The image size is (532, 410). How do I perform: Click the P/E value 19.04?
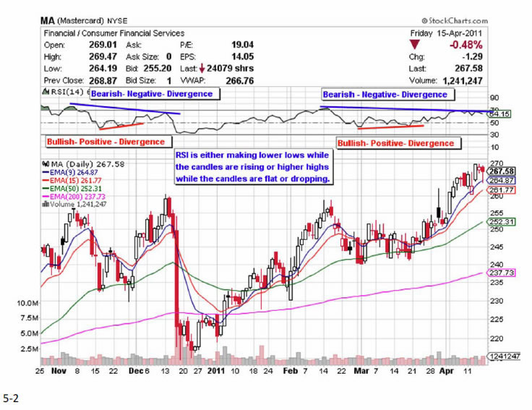click(242, 45)
